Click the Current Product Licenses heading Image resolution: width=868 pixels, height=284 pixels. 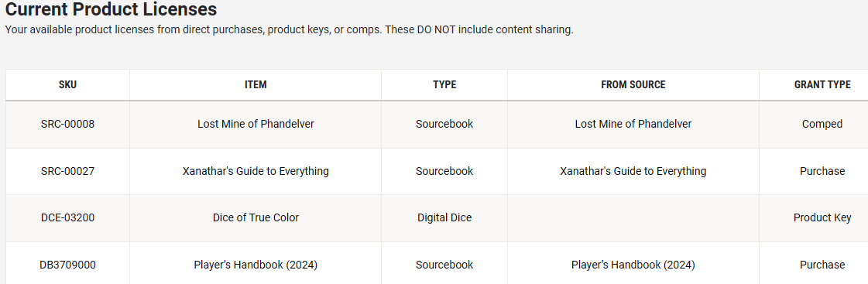click(x=111, y=9)
